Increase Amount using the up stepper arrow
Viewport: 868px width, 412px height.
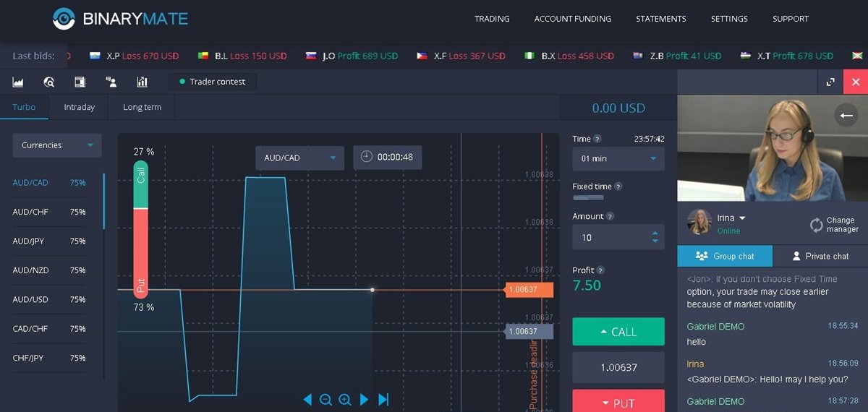tap(655, 233)
